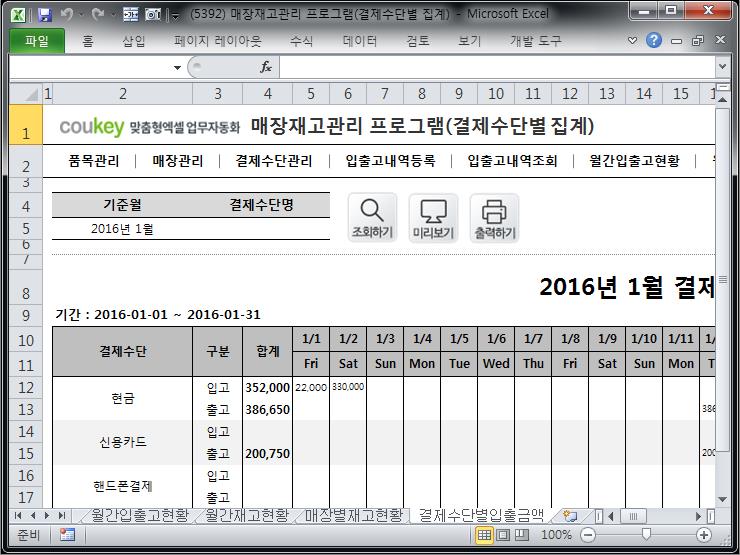This screenshot has height=555, width=740.
Task: Restore the workbook window icon in ribbon
Action: click(698, 41)
